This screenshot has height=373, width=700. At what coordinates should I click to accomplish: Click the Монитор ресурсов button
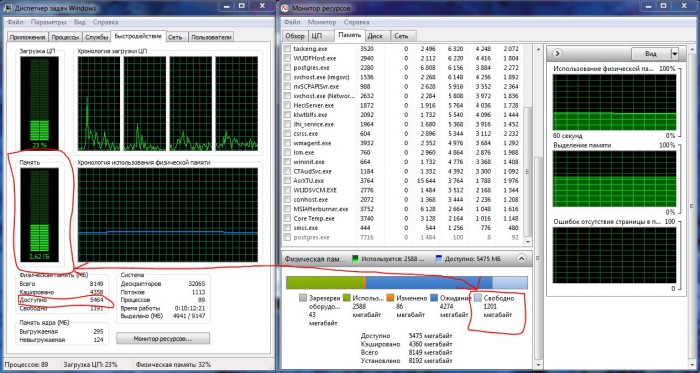coord(163,339)
